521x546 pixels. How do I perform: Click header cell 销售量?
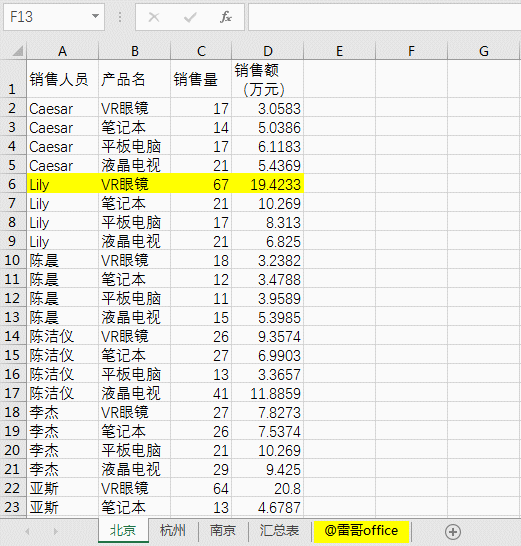click(201, 79)
